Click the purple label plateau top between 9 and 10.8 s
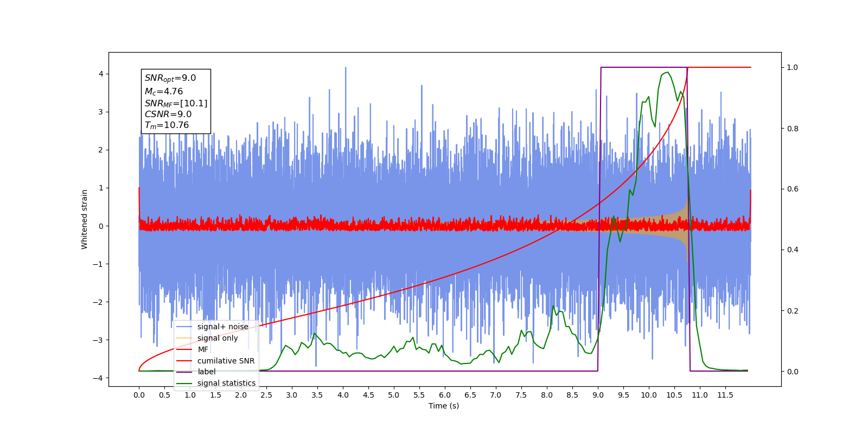Image resolution: width=868 pixels, height=434 pixels. click(644, 67)
